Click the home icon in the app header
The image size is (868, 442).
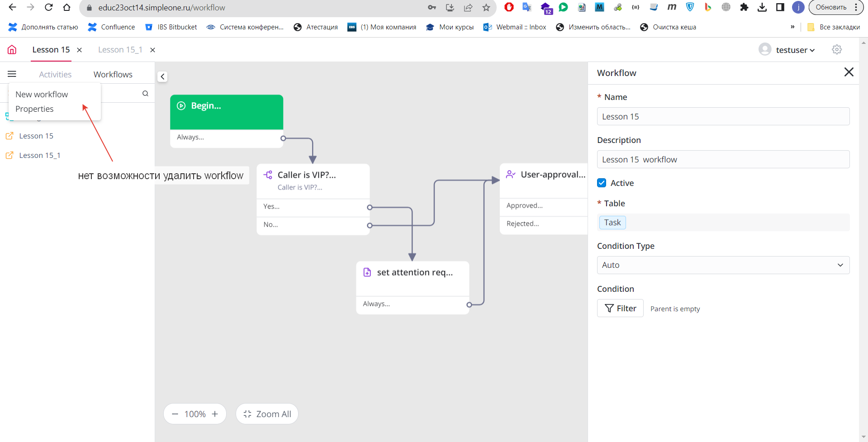[12, 50]
